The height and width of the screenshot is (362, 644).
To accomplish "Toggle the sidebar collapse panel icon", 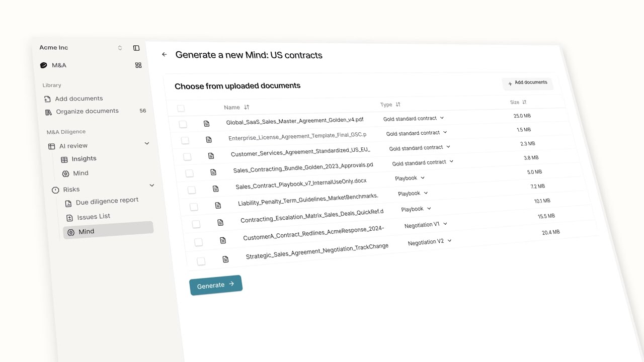I will [136, 48].
